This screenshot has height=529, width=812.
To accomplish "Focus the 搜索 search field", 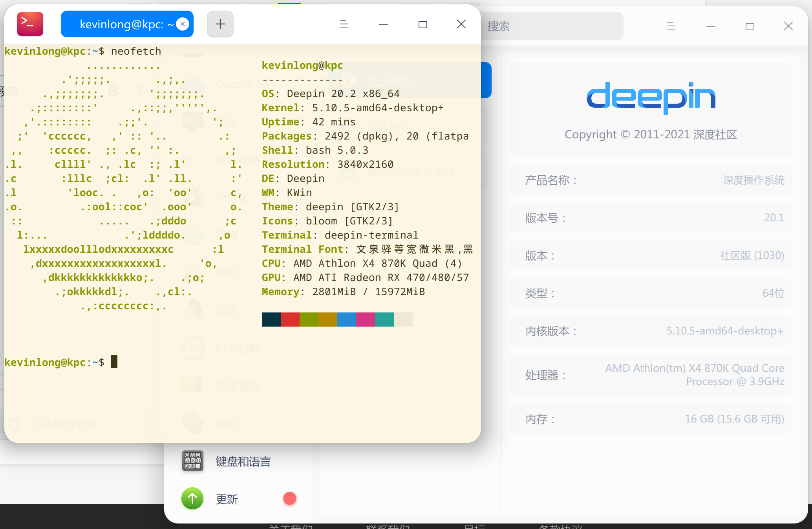I will pyautogui.click(x=550, y=26).
